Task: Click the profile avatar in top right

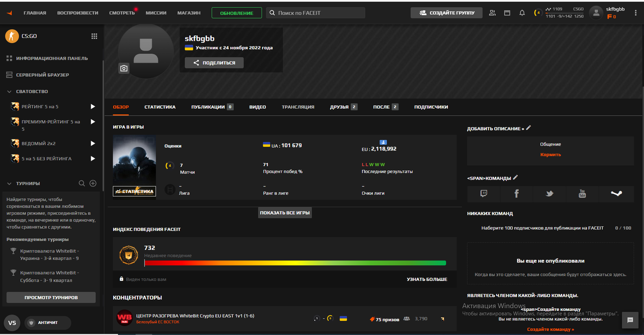Action: pyautogui.click(x=596, y=13)
